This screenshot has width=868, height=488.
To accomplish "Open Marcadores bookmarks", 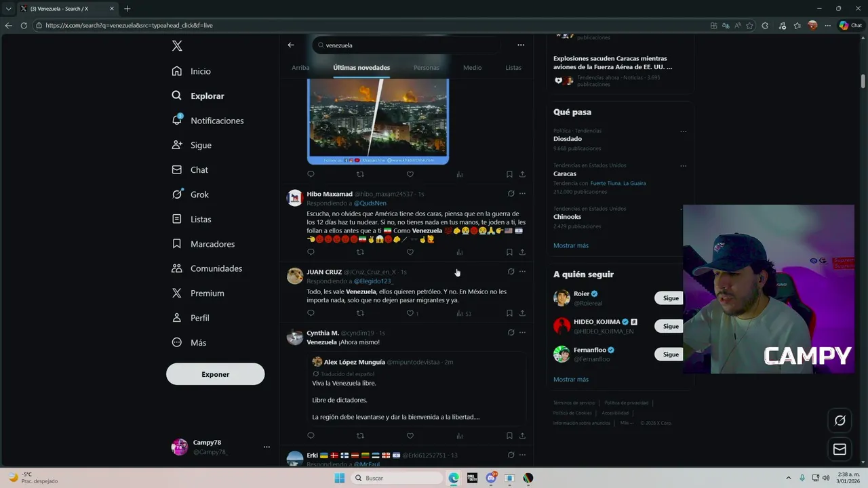I will [x=203, y=244].
